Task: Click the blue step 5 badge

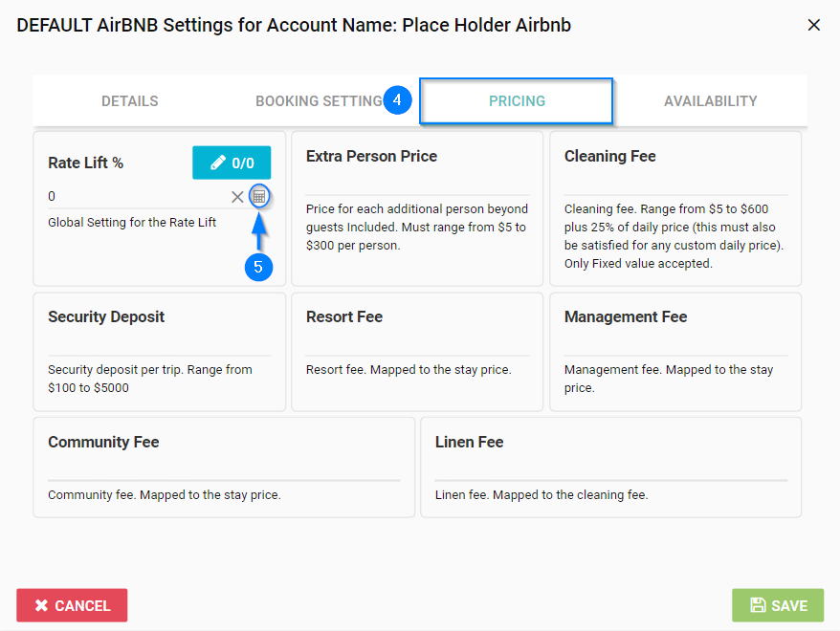Action: click(258, 268)
